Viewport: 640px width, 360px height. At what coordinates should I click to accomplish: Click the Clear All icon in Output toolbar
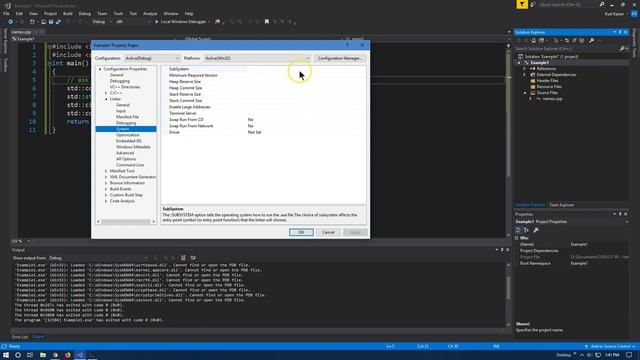pyautogui.click(x=183, y=258)
